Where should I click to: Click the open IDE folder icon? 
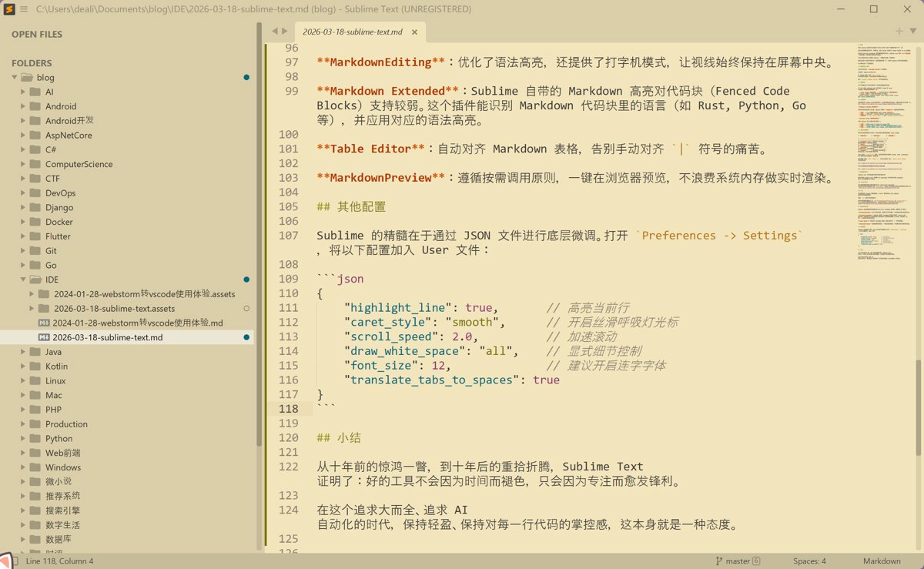[x=35, y=279]
